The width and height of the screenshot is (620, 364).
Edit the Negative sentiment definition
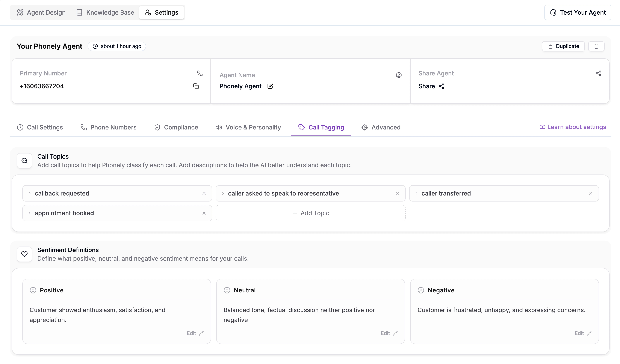tap(583, 333)
